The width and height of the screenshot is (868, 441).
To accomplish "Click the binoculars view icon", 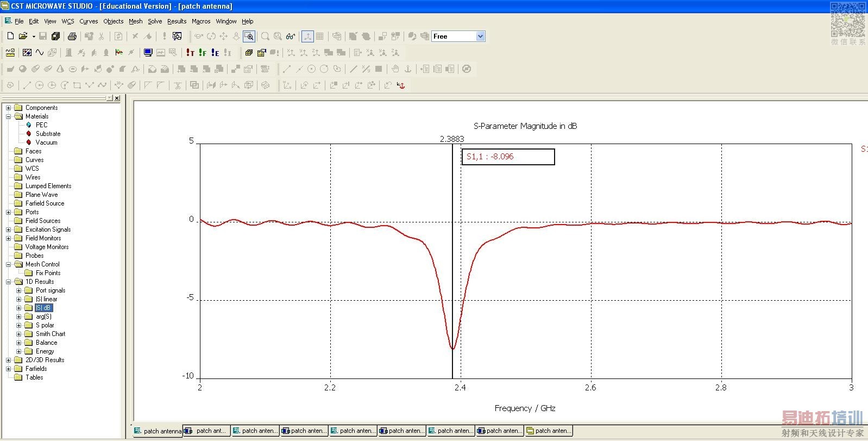I will (291, 36).
